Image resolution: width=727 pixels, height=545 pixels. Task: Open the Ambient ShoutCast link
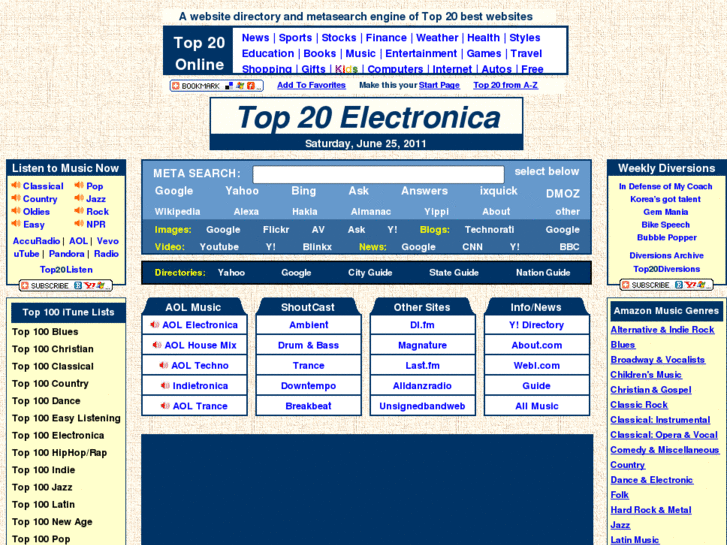308,325
